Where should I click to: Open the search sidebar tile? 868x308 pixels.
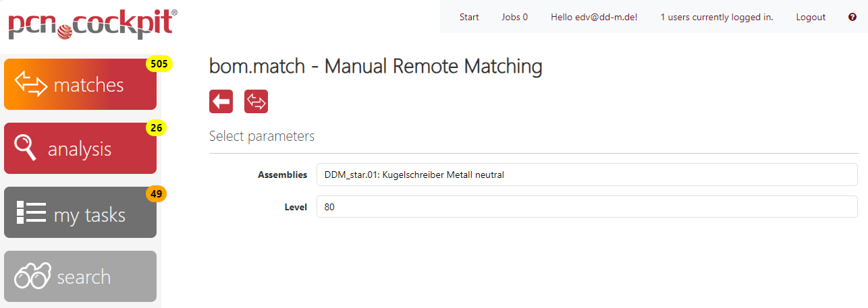80,276
